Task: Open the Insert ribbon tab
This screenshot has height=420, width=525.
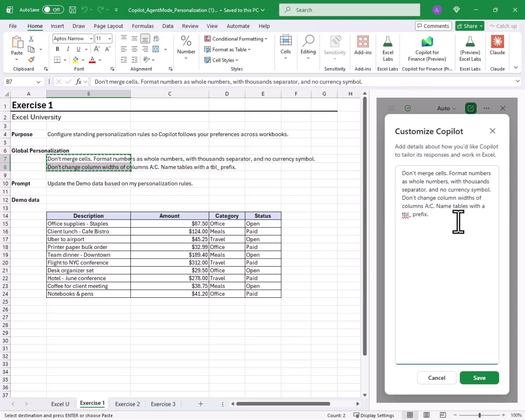Action: pyautogui.click(x=57, y=26)
